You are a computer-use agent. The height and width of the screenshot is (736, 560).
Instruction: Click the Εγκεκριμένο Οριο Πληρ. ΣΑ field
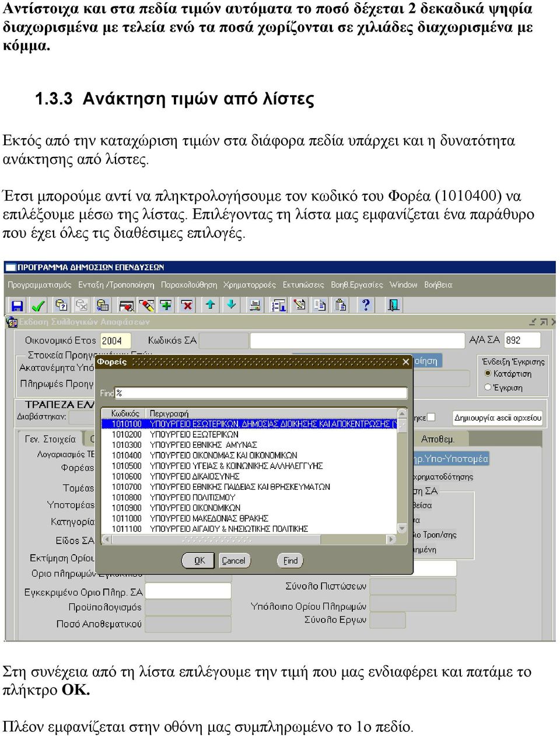[x=188, y=591]
